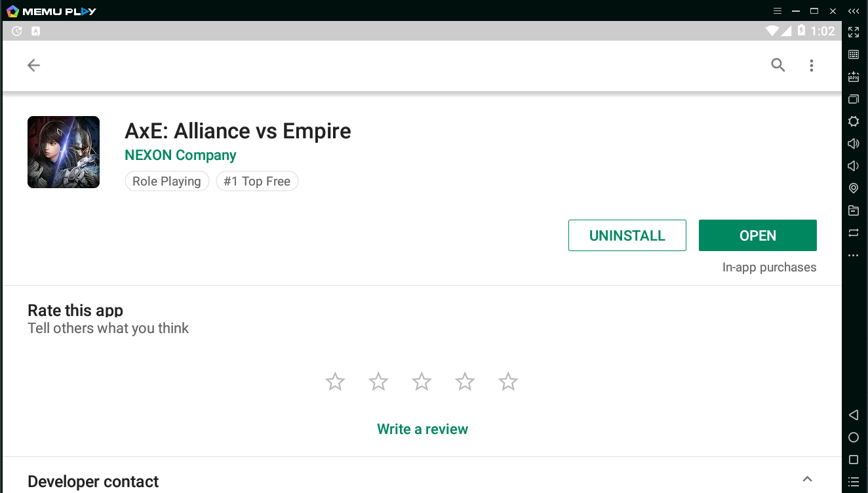Expand the Developer contact section

click(808, 479)
